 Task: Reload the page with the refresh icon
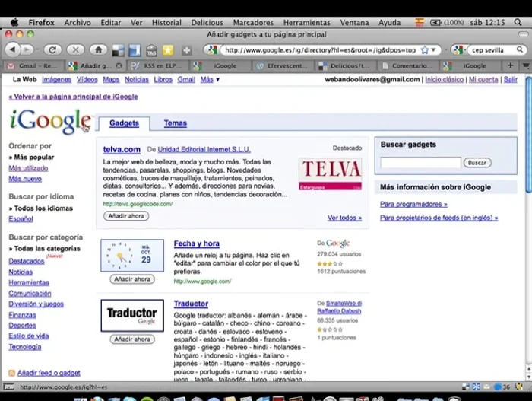coord(52,49)
